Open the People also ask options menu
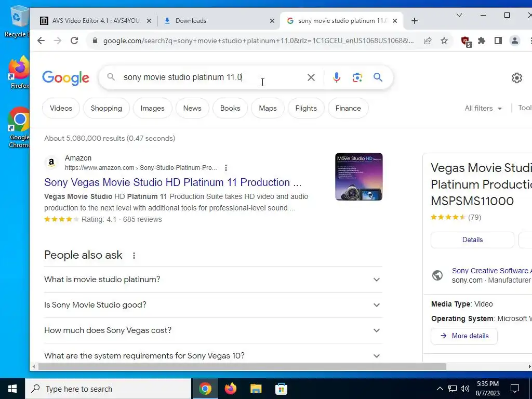 (134, 256)
